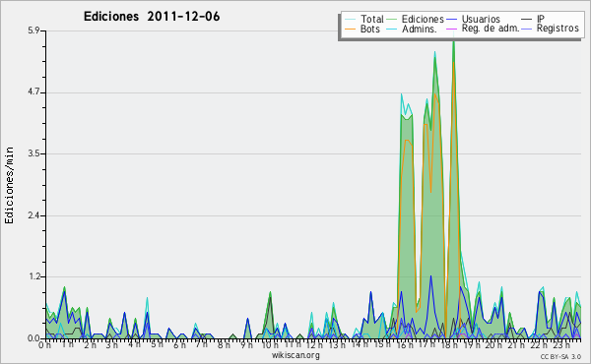Click the chart title 'Ediciones 2011-12-06'

[x=152, y=17]
